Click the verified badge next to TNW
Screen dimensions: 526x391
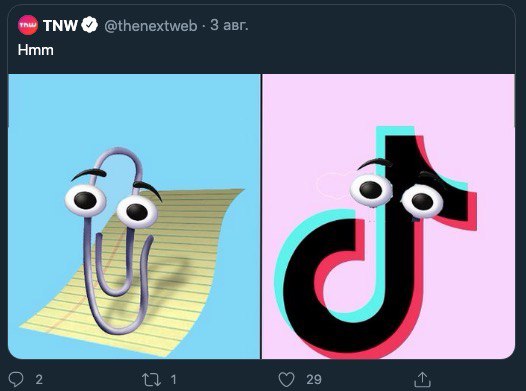pos(90,25)
